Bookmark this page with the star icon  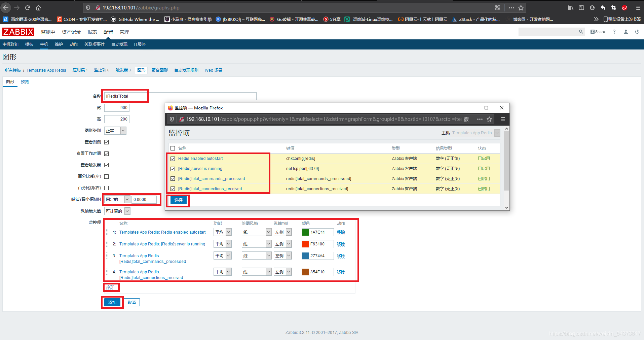point(521,7)
